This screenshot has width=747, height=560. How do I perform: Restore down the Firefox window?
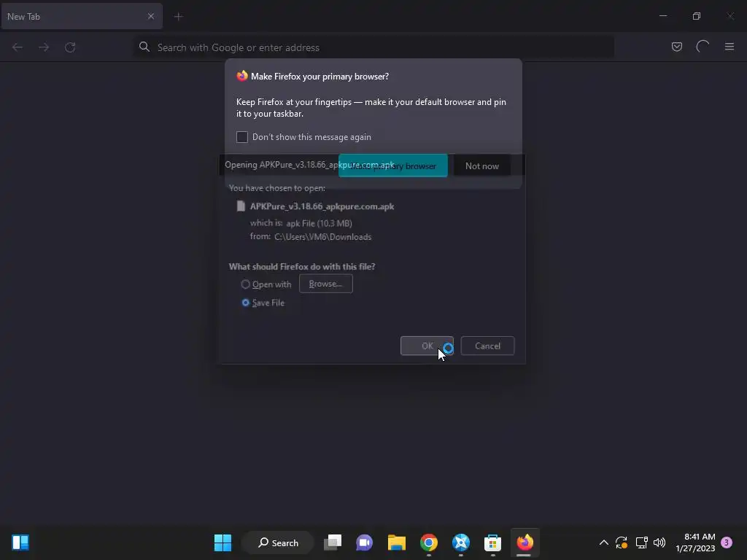[x=697, y=16]
